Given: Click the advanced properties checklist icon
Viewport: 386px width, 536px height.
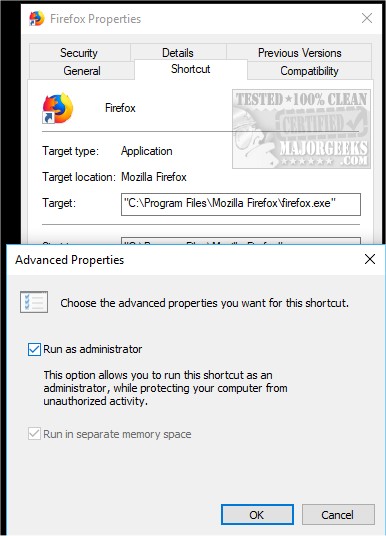Looking at the screenshot, I should click(34, 302).
